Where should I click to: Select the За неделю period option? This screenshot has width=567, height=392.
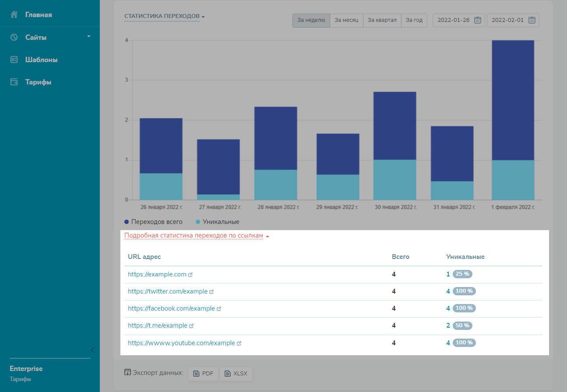(311, 20)
